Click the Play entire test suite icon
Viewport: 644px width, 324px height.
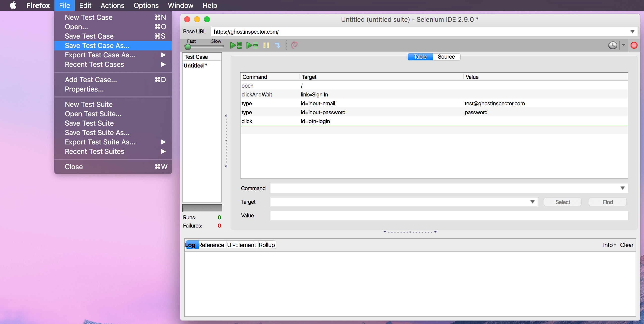pyautogui.click(x=236, y=45)
